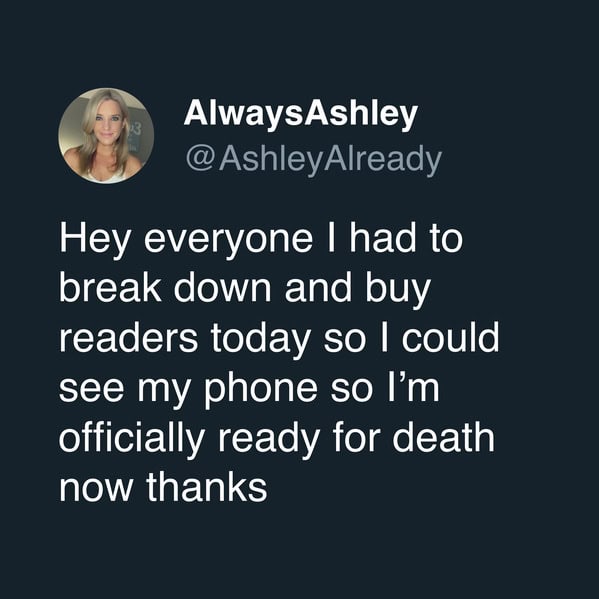Click the word 'phone' in the tweet
This screenshot has height=599, width=599.
[x=261, y=390]
